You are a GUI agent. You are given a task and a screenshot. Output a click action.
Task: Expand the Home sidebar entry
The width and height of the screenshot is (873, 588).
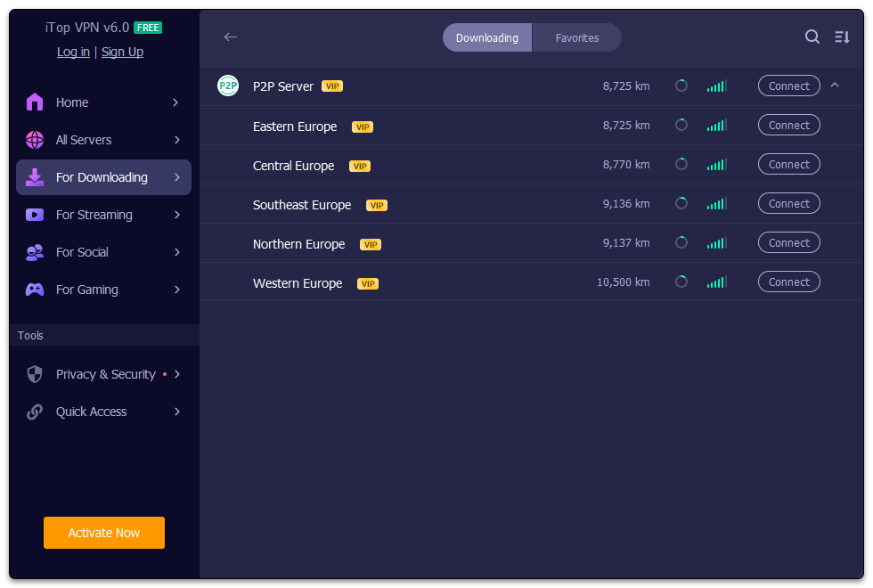tap(176, 102)
